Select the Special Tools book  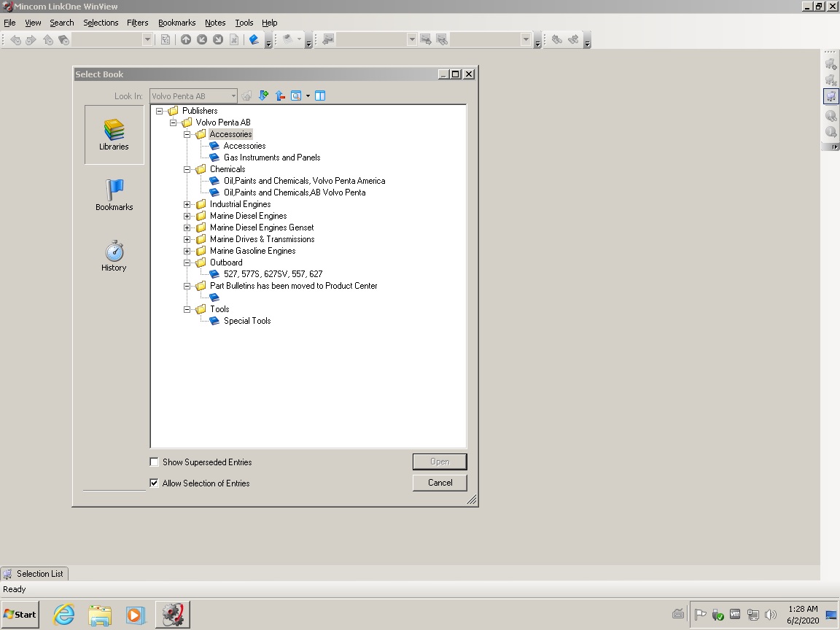pos(247,321)
